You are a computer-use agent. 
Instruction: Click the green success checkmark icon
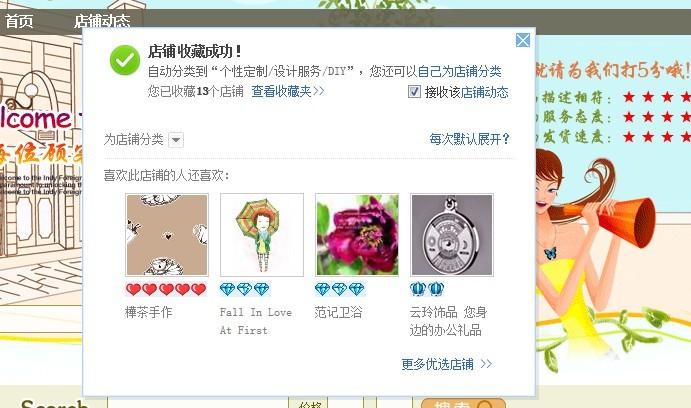125,60
